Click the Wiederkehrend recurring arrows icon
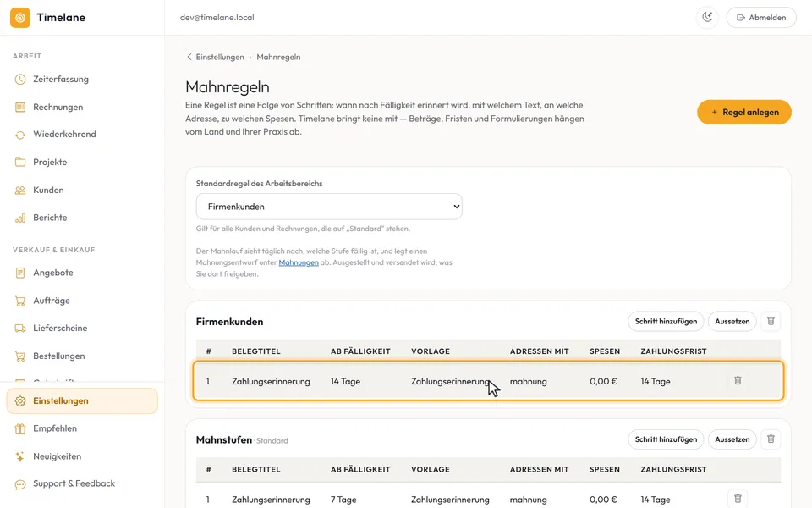The width and height of the screenshot is (812, 508). [20, 135]
